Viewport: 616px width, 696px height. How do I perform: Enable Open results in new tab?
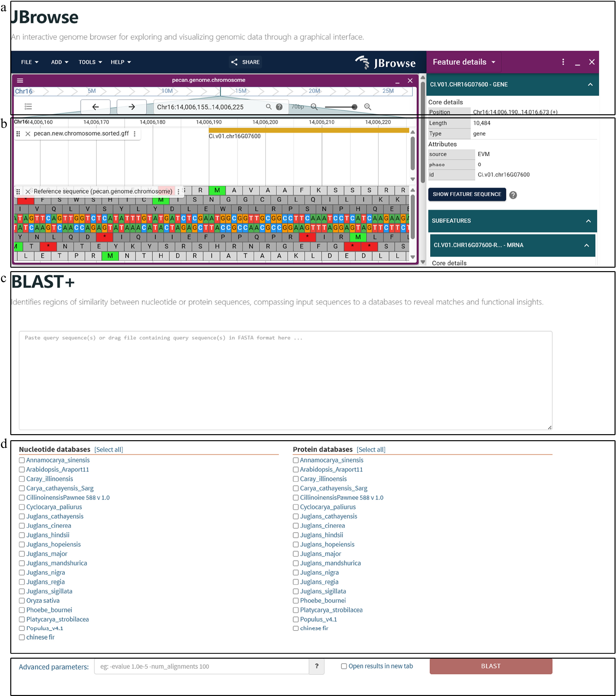(x=344, y=666)
